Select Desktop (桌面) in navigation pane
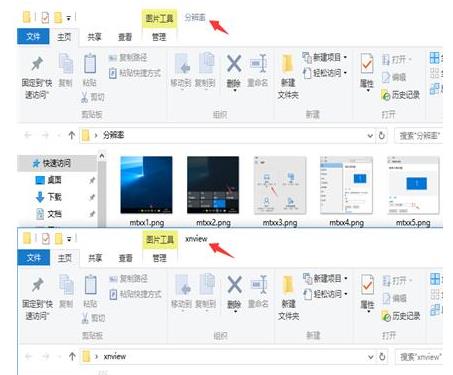 [x=48, y=180]
